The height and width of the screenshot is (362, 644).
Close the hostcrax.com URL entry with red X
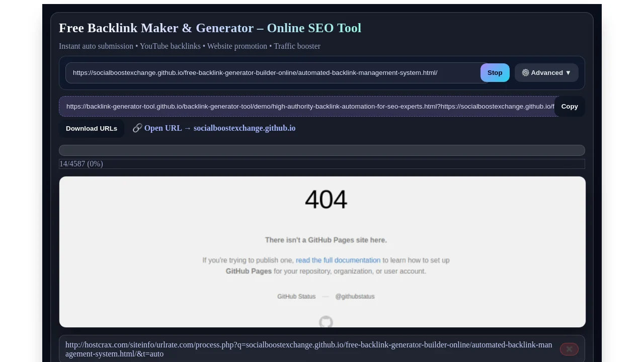click(569, 349)
